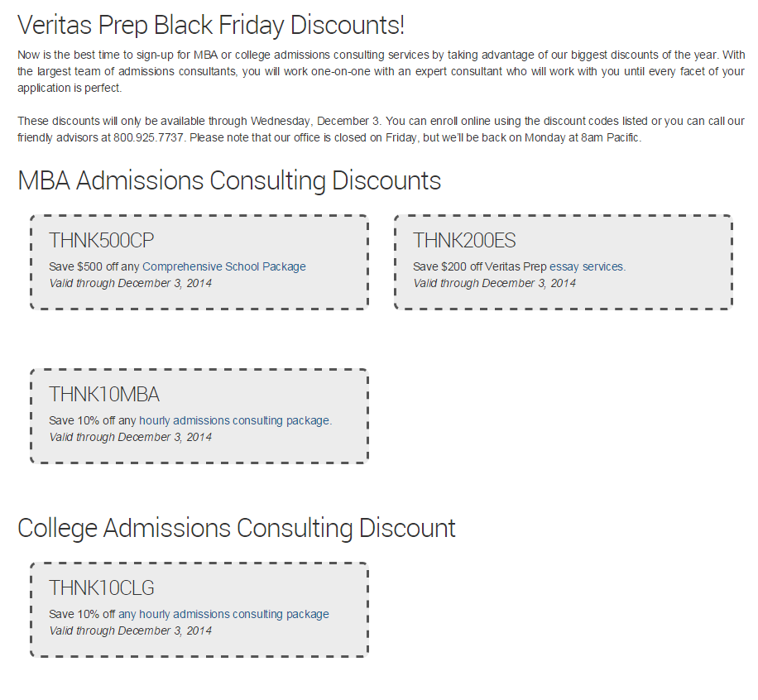This screenshot has height=700, width=758.
Task: Click the paragraph starting "Now is the best time"
Action: pyautogui.click(x=381, y=72)
